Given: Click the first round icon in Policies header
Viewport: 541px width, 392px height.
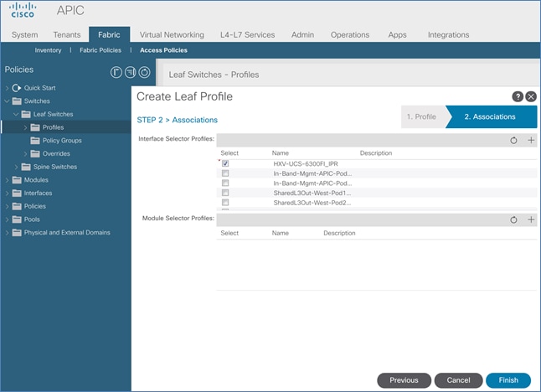Looking at the screenshot, I should coord(116,72).
